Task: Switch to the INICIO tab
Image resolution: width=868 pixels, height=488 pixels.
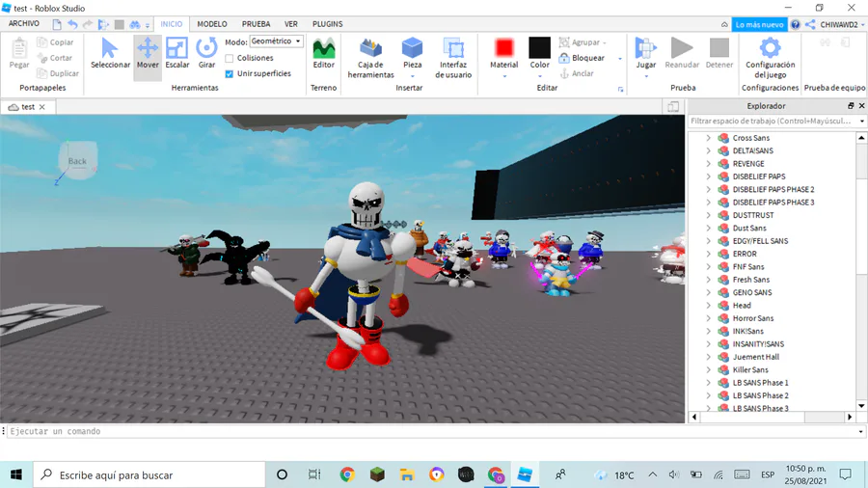Action: click(171, 24)
